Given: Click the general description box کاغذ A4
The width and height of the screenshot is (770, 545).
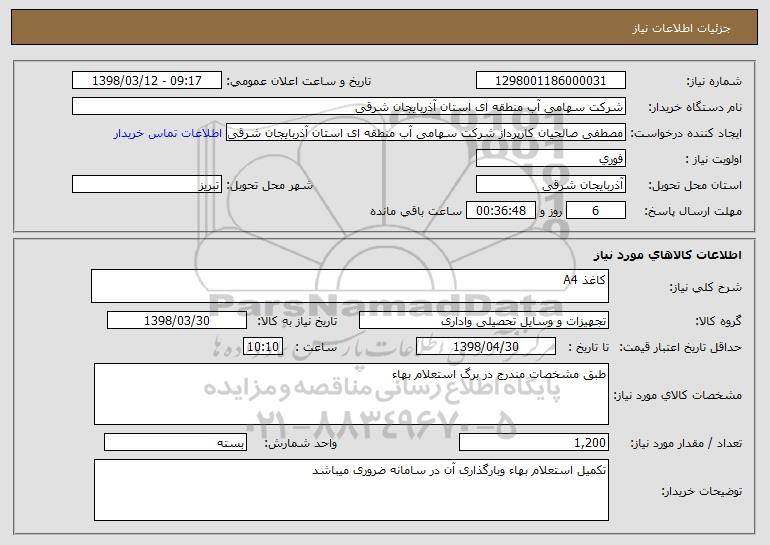Looking at the screenshot, I should pyautogui.click(x=350, y=286).
